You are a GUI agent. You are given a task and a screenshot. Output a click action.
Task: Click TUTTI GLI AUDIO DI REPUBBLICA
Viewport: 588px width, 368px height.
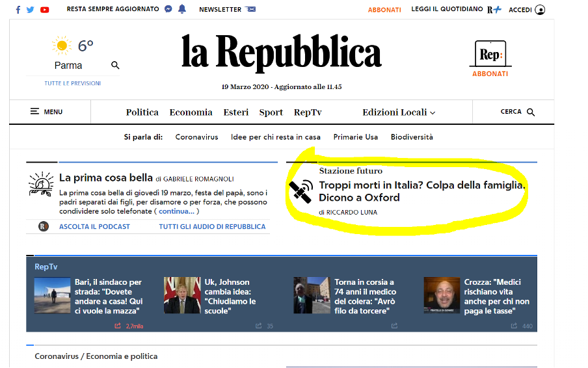point(212,227)
